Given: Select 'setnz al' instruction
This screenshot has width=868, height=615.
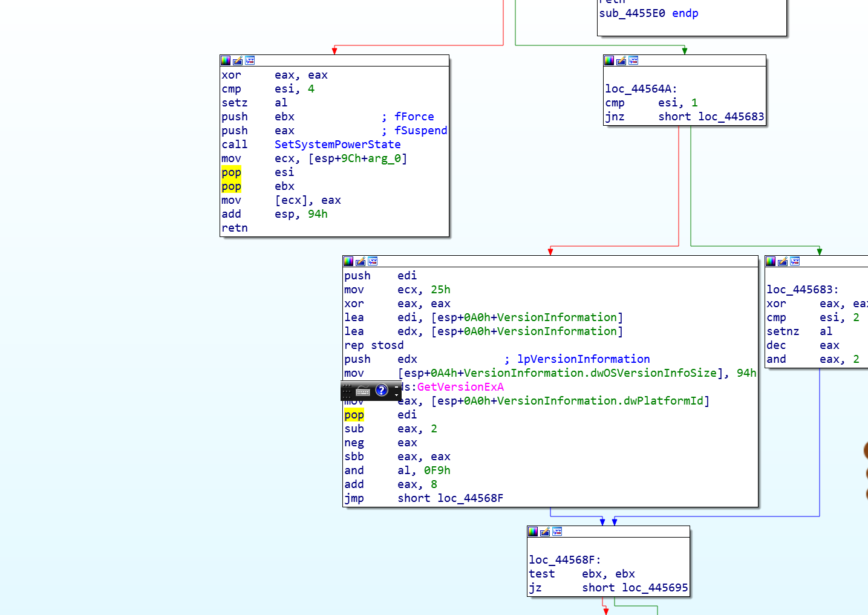Looking at the screenshot, I should coord(800,331).
